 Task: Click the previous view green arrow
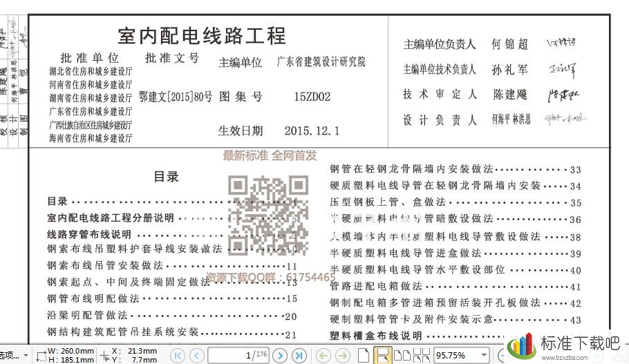click(x=323, y=355)
